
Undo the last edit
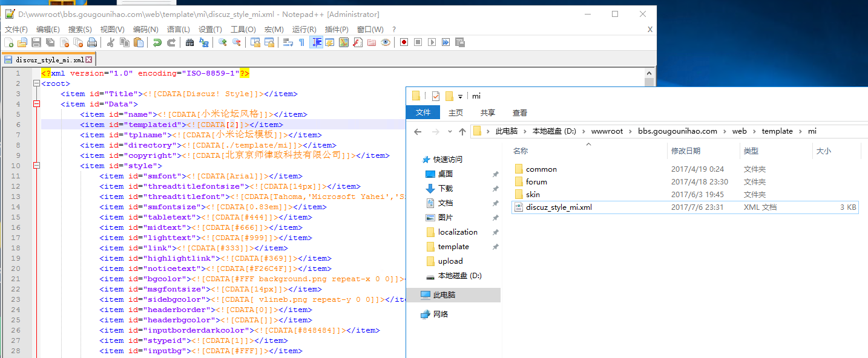(157, 42)
